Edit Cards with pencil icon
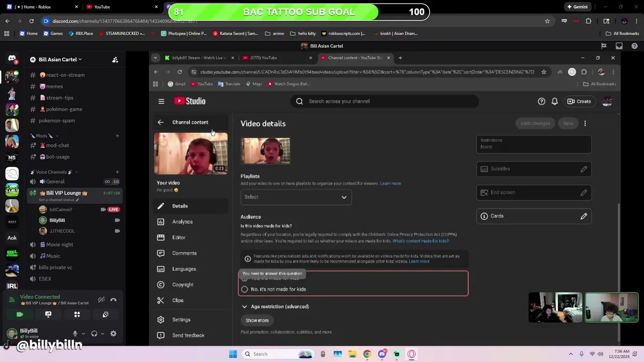 click(584, 216)
